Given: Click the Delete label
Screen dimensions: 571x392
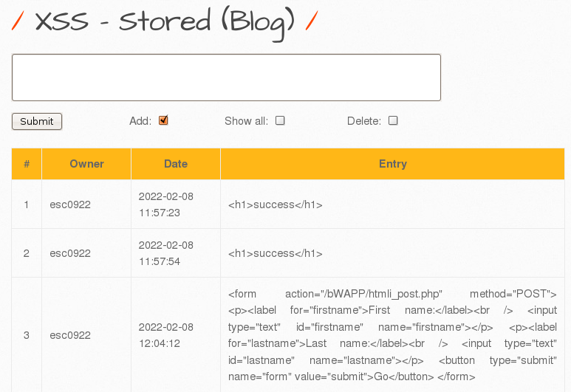Looking at the screenshot, I should (x=364, y=121).
